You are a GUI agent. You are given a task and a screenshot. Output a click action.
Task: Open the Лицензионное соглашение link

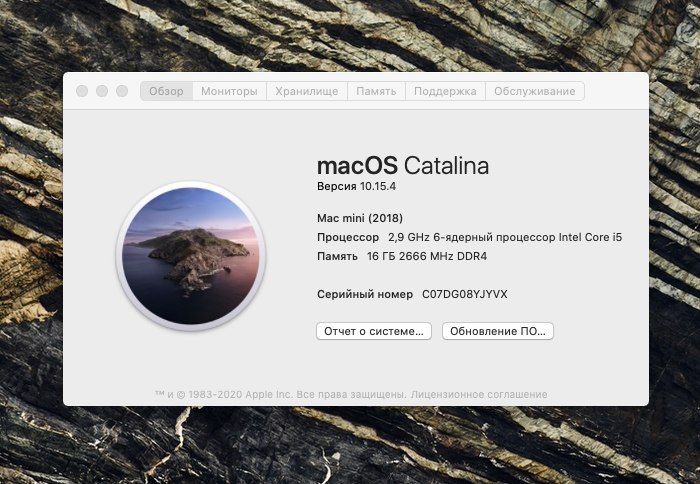479,395
